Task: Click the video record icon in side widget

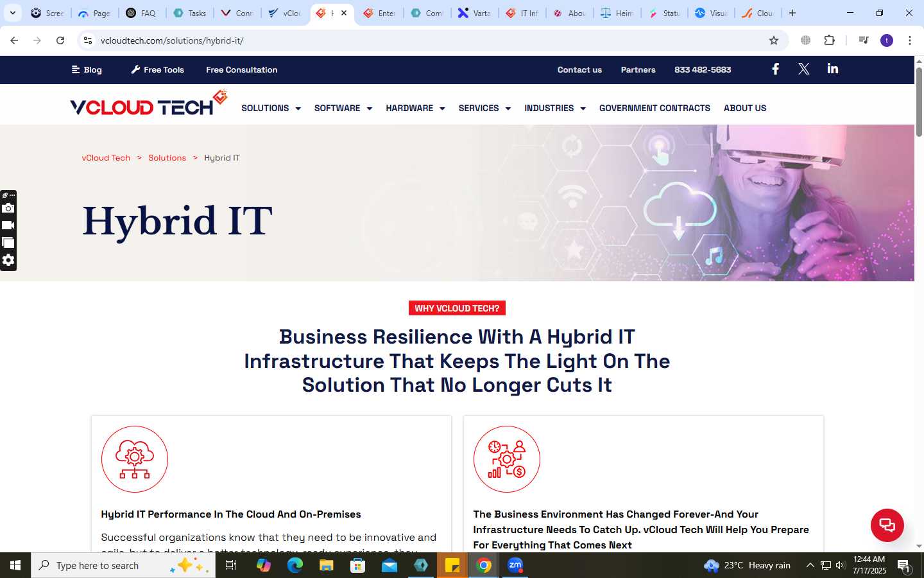Action: (8, 225)
